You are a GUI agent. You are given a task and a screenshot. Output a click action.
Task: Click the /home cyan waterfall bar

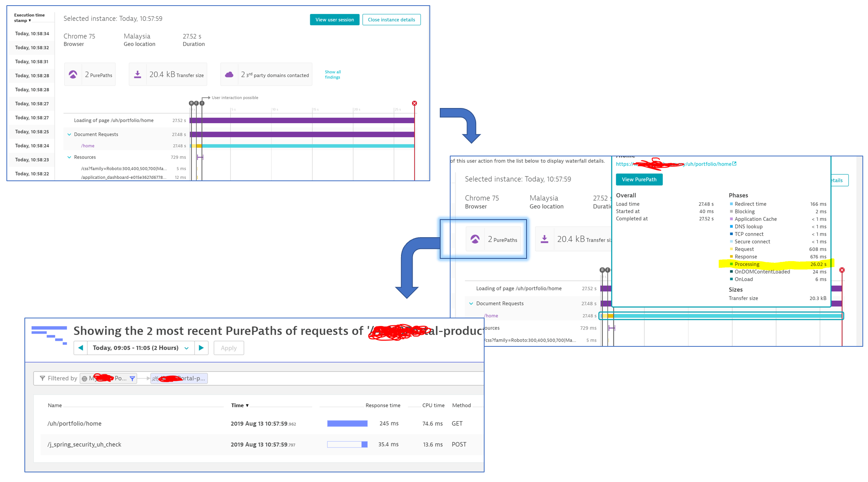pos(308,146)
